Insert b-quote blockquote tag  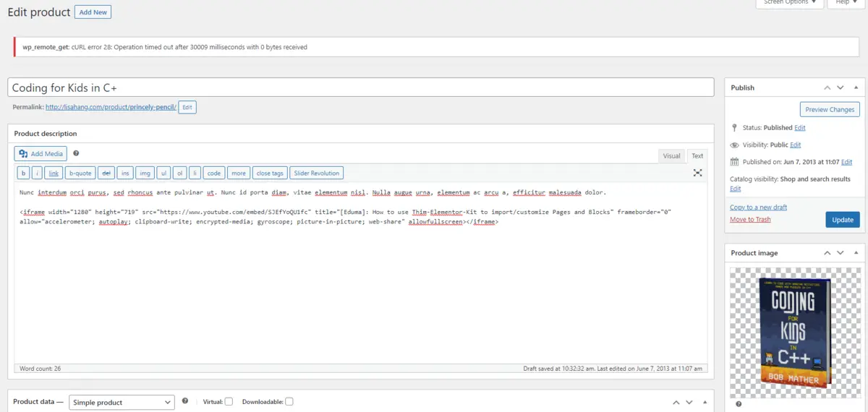click(80, 173)
